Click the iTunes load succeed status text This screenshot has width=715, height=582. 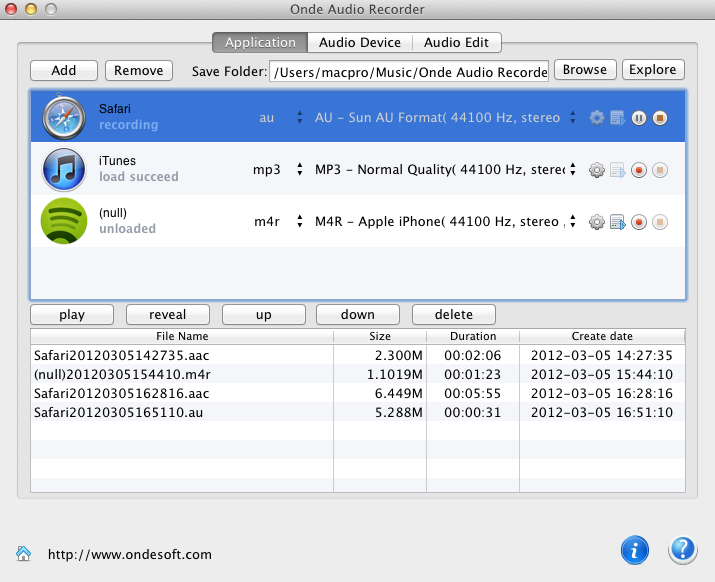pos(139,177)
